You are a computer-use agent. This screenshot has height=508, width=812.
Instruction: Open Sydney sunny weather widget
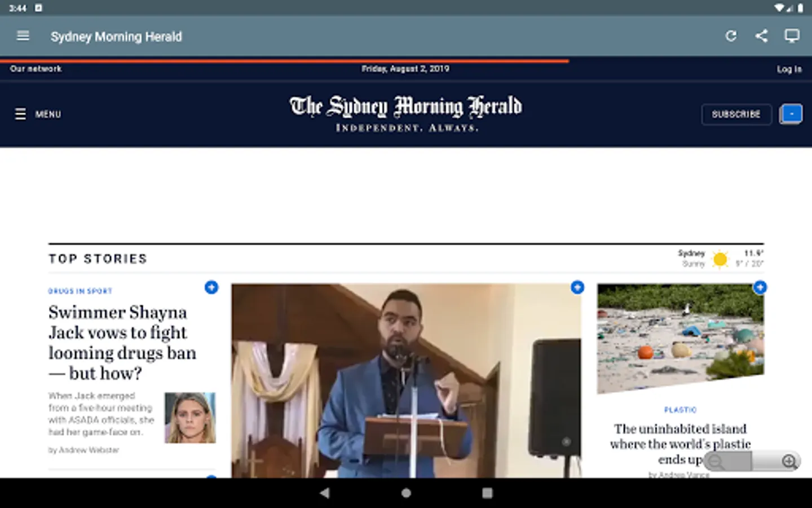pos(721,259)
